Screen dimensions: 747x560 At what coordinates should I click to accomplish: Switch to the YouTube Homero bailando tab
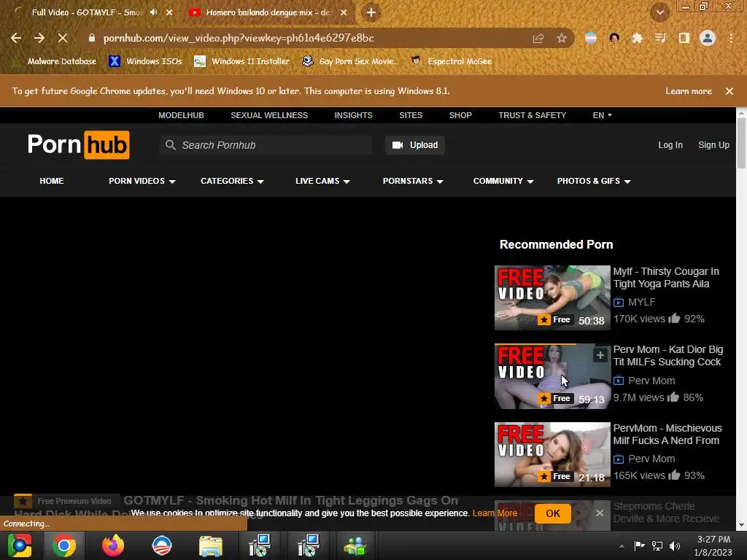[268, 12]
